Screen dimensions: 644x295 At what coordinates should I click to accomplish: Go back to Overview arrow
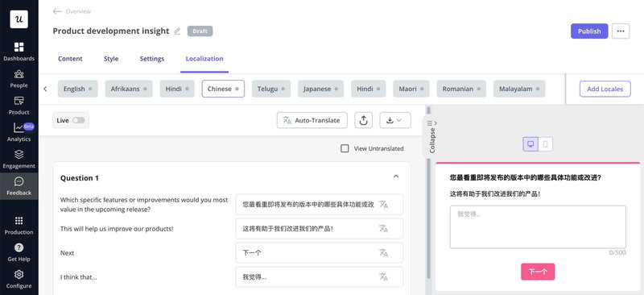point(57,11)
